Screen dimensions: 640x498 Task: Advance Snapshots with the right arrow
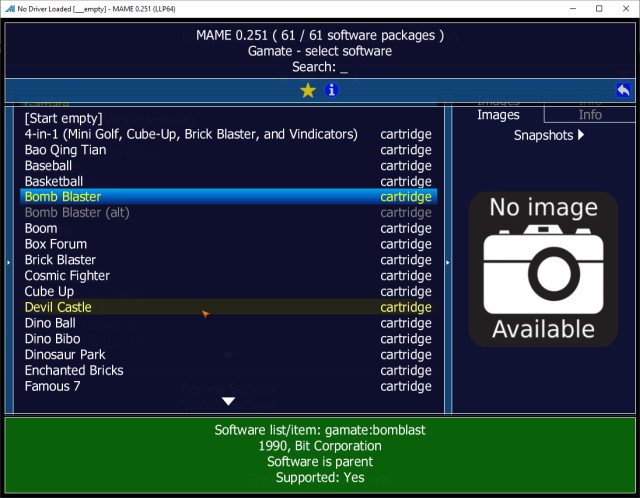click(x=581, y=135)
